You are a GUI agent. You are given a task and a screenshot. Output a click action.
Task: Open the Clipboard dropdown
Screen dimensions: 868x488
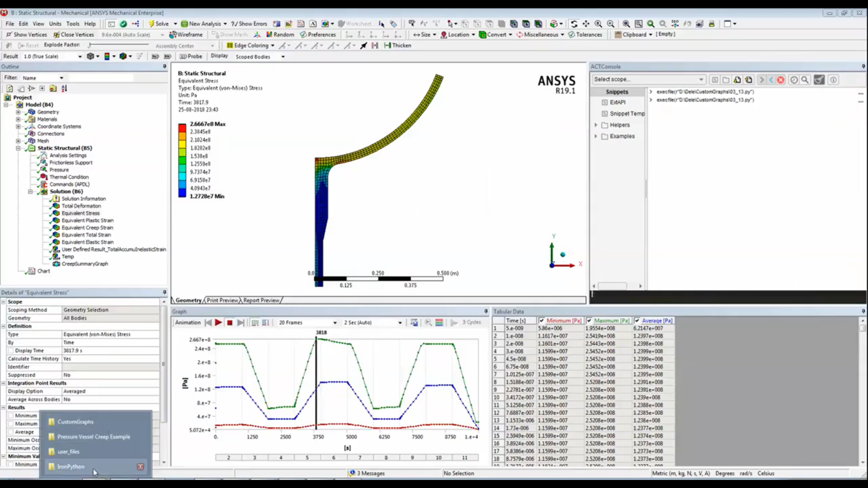(x=633, y=35)
